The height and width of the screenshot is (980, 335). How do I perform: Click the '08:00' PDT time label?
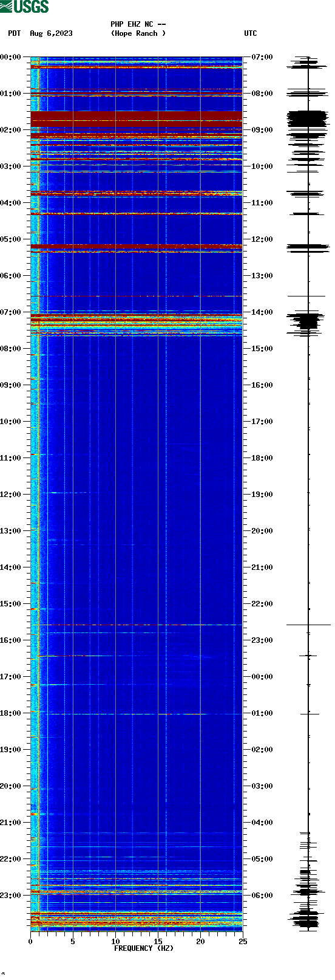[x=10, y=349]
